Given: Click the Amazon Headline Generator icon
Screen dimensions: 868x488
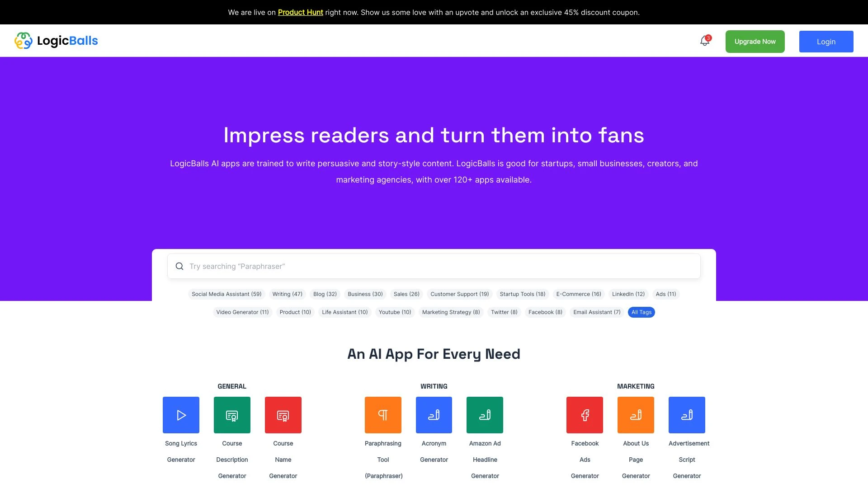Looking at the screenshot, I should 485,415.
